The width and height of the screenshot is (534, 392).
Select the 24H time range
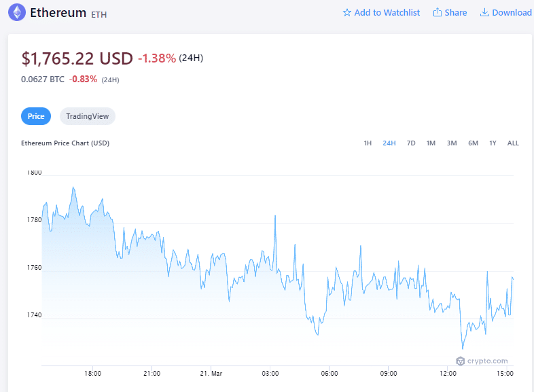pos(389,143)
